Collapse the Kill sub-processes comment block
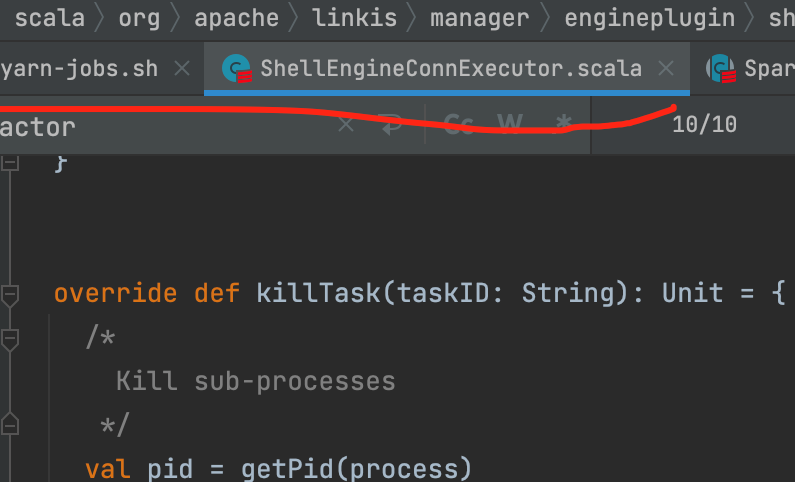Screen dimensions: 795x483 tap(10, 338)
